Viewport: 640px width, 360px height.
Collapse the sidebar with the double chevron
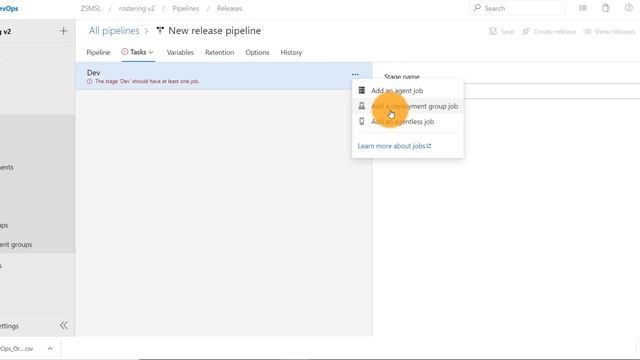coord(64,325)
